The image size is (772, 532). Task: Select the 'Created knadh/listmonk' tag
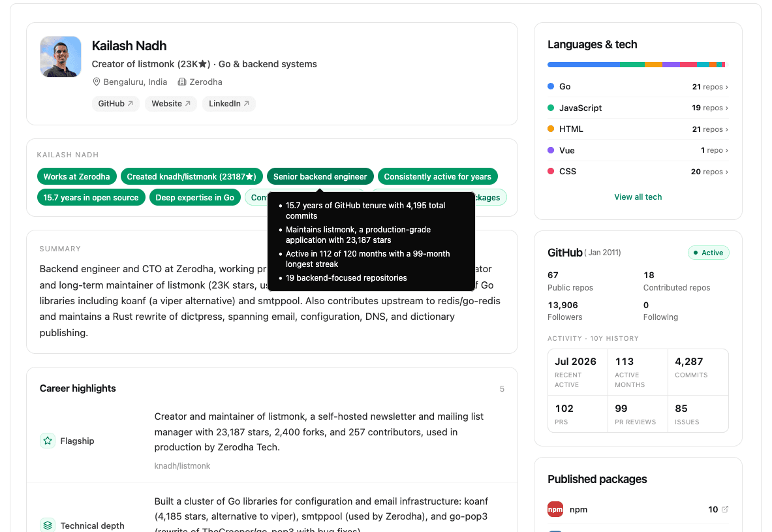pos(191,176)
